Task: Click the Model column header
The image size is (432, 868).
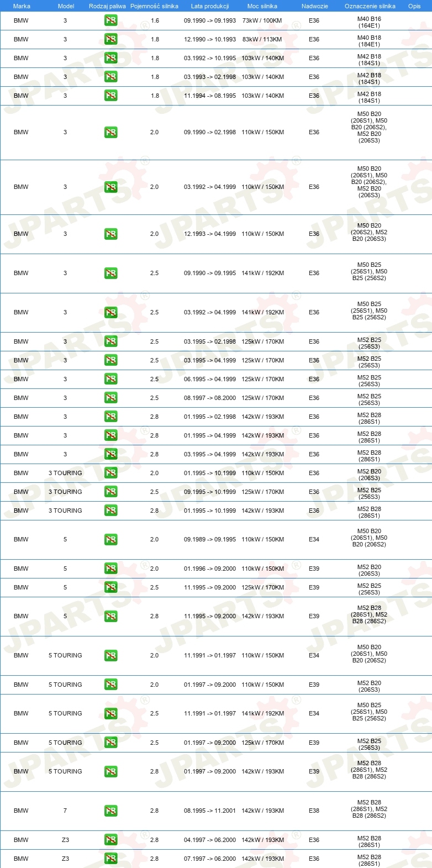Action: 66,6
